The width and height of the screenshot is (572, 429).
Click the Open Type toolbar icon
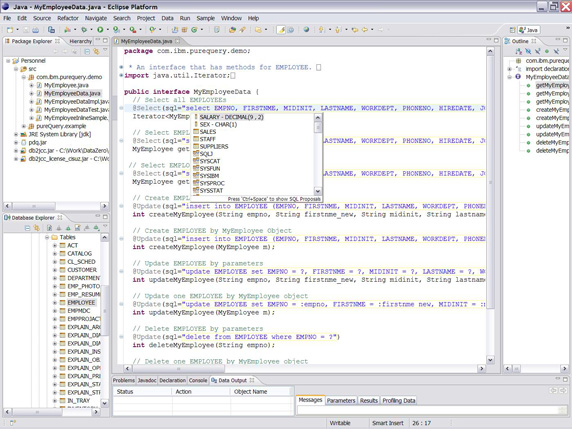click(x=232, y=30)
